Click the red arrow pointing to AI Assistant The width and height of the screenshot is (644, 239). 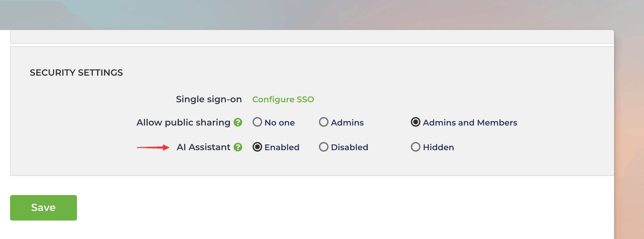(x=153, y=147)
